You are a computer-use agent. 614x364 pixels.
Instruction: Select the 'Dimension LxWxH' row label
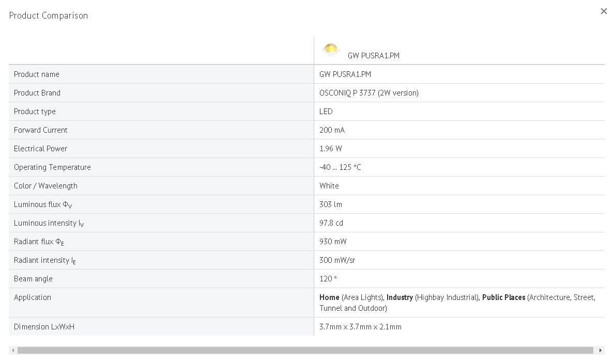pos(44,327)
